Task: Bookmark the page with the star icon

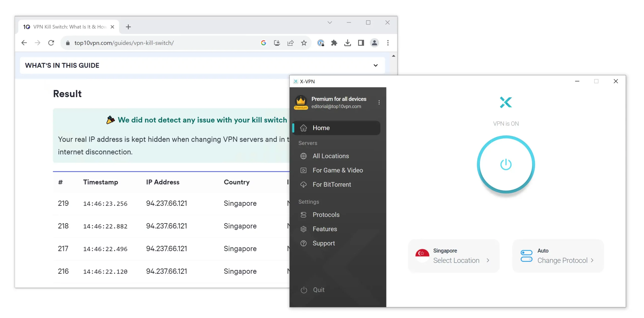Action: (304, 43)
